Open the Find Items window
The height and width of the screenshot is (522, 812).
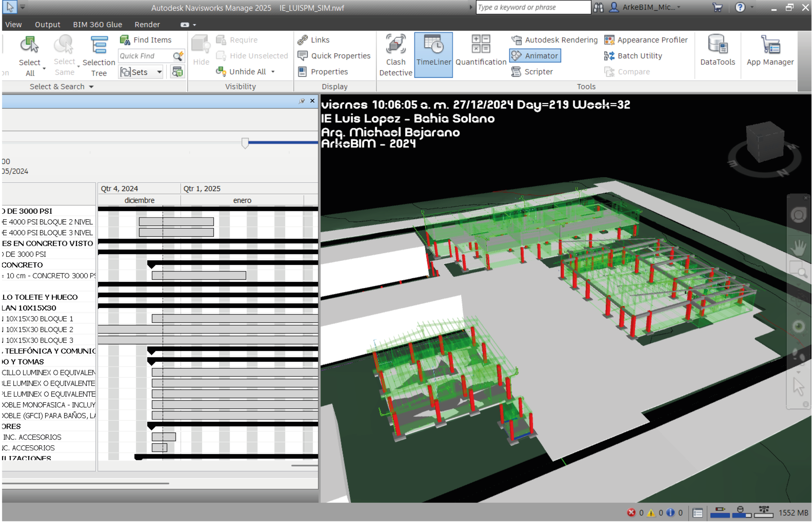[146, 40]
